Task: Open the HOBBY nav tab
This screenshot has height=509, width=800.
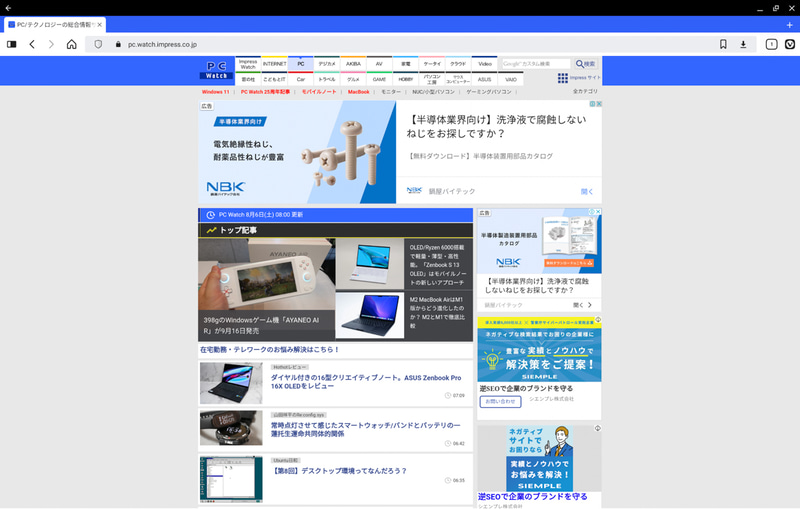Action: (406, 79)
